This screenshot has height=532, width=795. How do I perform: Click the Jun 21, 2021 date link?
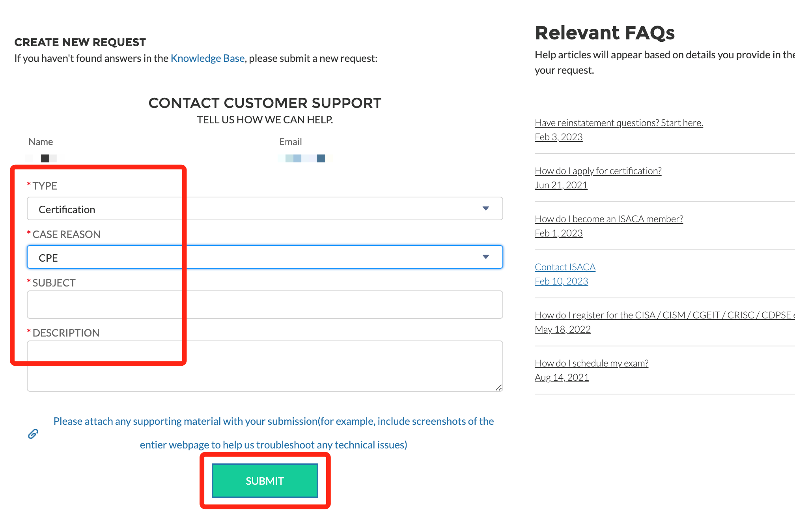[561, 185]
